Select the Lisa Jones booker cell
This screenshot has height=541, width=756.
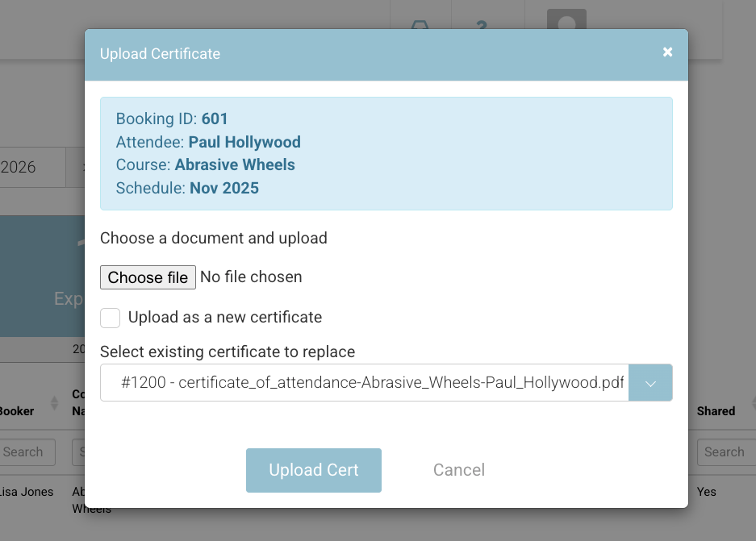coord(27,492)
